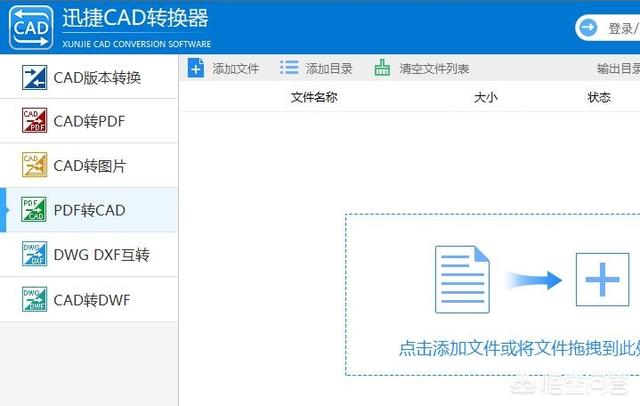
Task: Click the login arrow circle icon
Action: 588,27
